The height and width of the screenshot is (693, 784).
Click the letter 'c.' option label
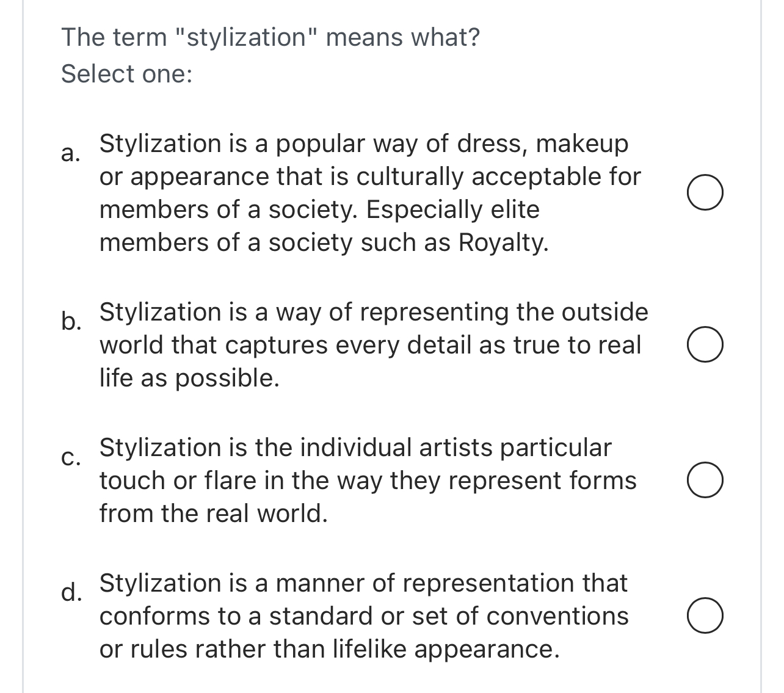(x=70, y=458)
